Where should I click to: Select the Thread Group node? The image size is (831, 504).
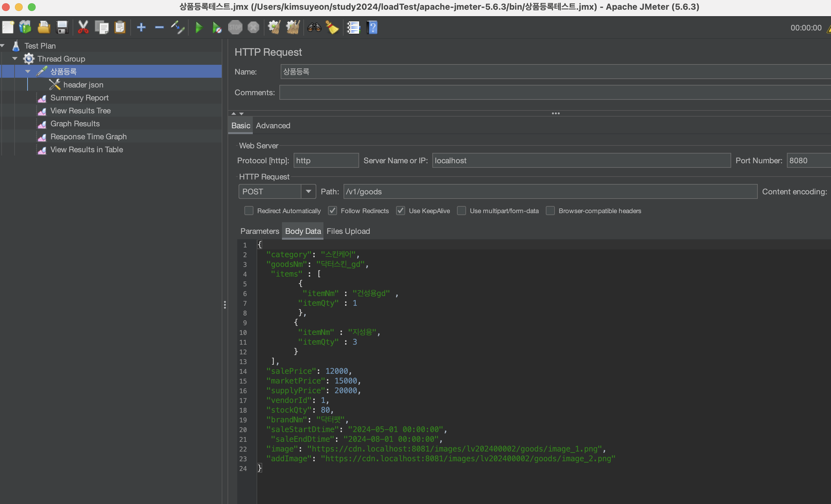click(61, 59)
